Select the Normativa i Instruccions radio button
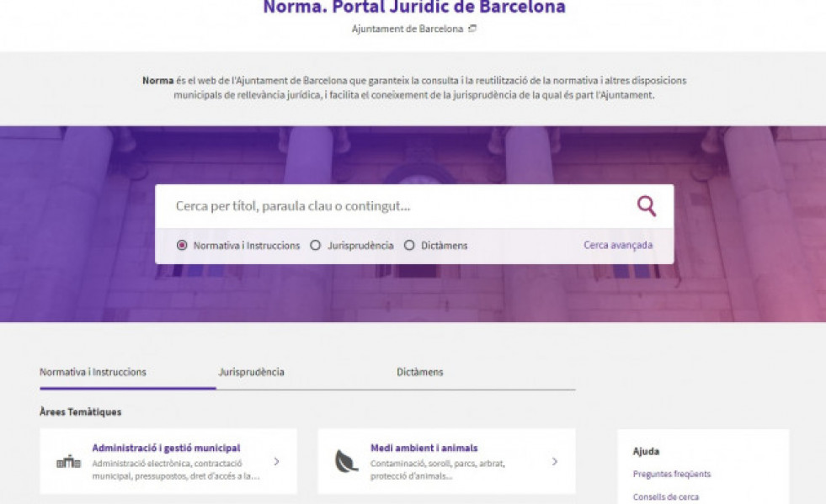 182,246
